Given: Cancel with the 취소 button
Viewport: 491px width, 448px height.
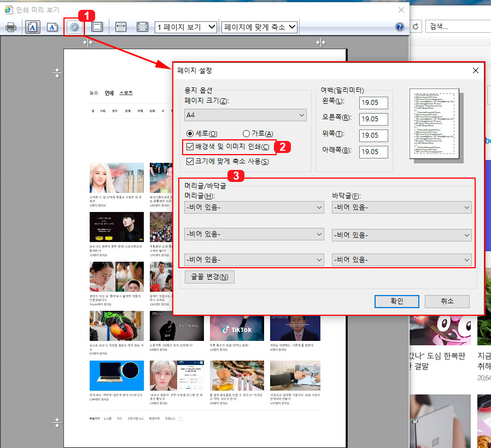Looking at the screenshot, I should (447, 301).
